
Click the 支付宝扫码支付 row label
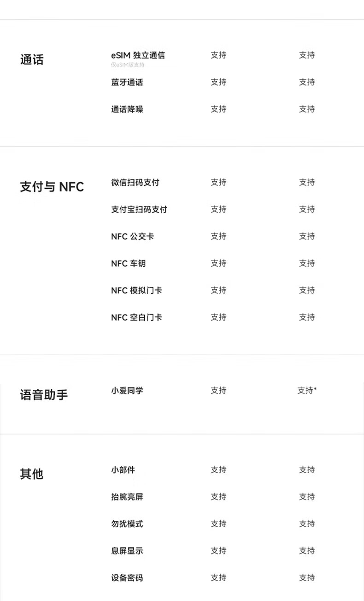(x=139, y=209)
